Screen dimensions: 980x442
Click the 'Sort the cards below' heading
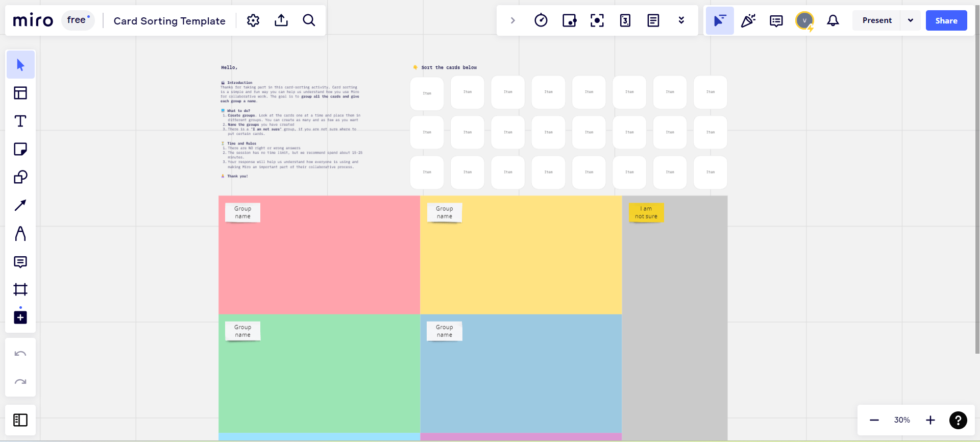[449, 67]
